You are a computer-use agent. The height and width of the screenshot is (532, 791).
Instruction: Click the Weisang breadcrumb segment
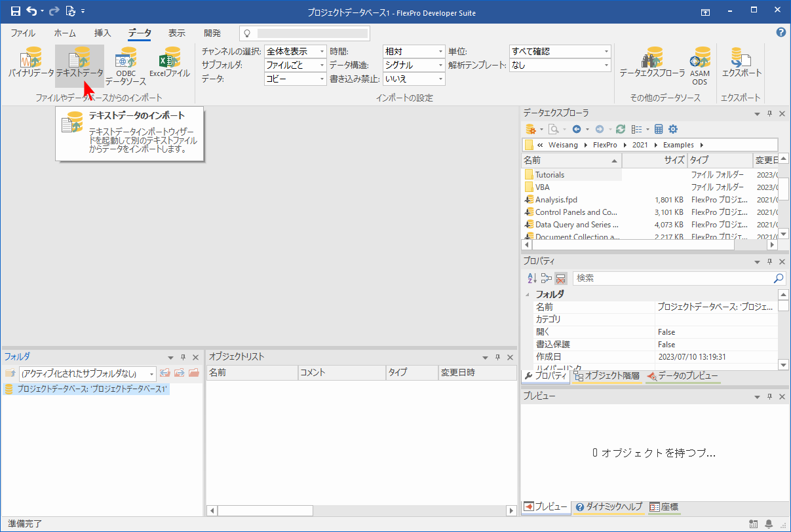[563, 145]
